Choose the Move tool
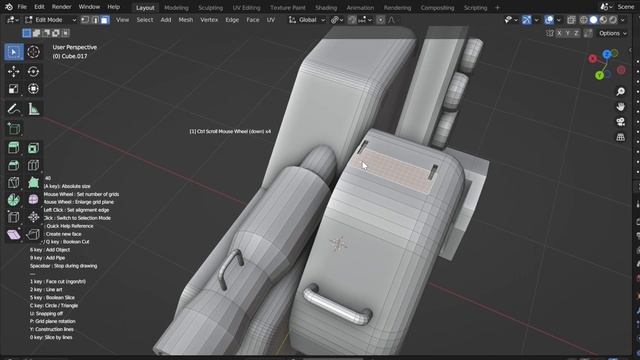Viewport: 640px width, 360px height. click(x=13, y=71)
